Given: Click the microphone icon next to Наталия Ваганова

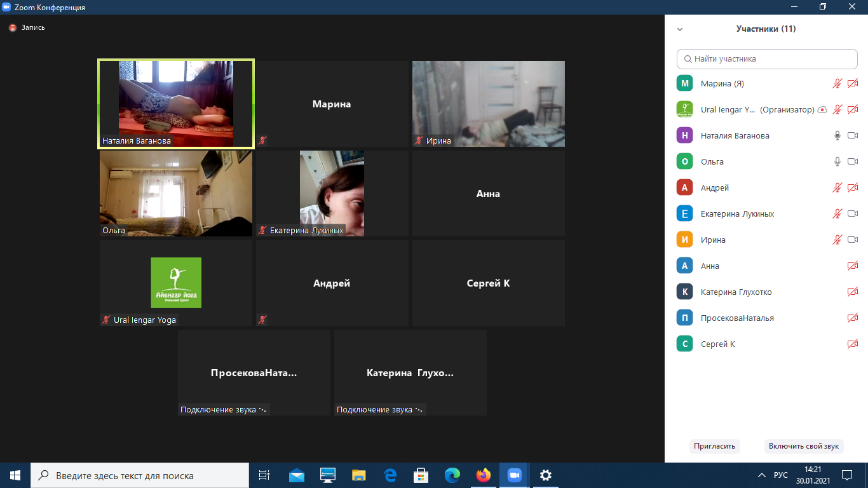Looking at the screenshot, I should (x=837, y=135).
